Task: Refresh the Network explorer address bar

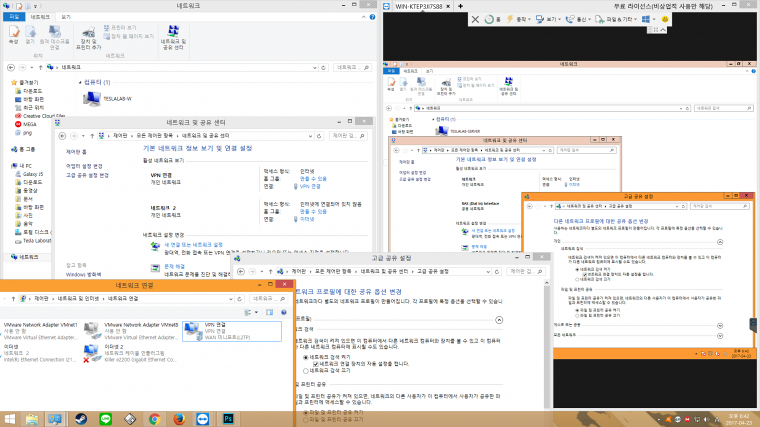Action: [323, 67]
